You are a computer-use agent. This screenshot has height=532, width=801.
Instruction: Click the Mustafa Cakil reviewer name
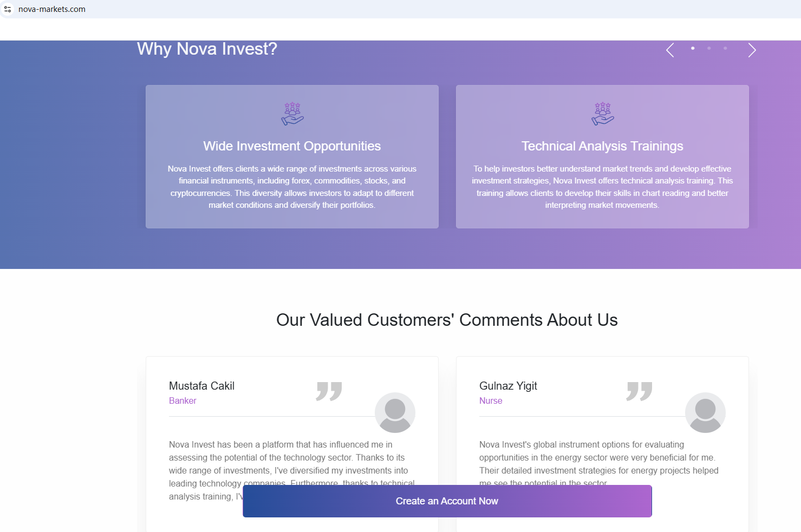201,386
